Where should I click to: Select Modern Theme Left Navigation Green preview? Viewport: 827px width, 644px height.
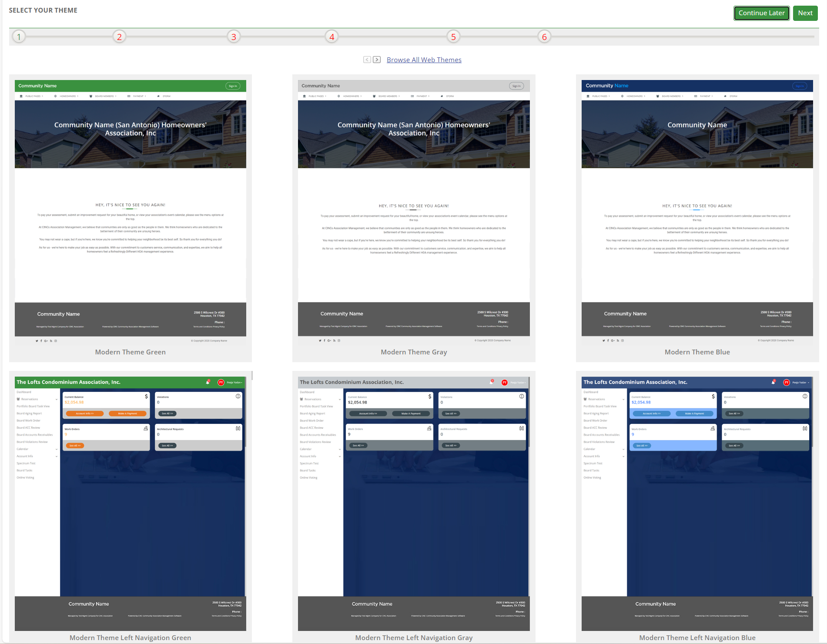(131, 504)
